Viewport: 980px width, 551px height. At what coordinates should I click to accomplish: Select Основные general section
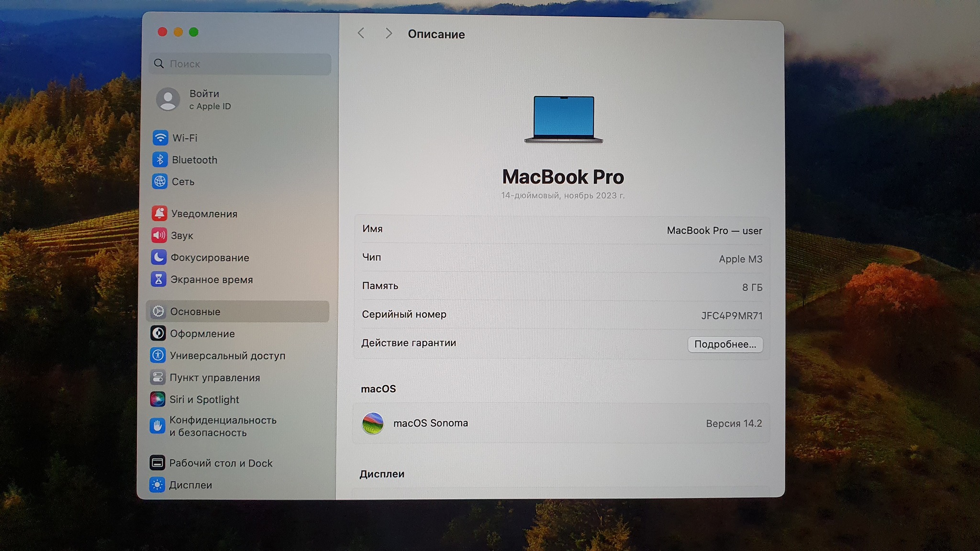195,311
